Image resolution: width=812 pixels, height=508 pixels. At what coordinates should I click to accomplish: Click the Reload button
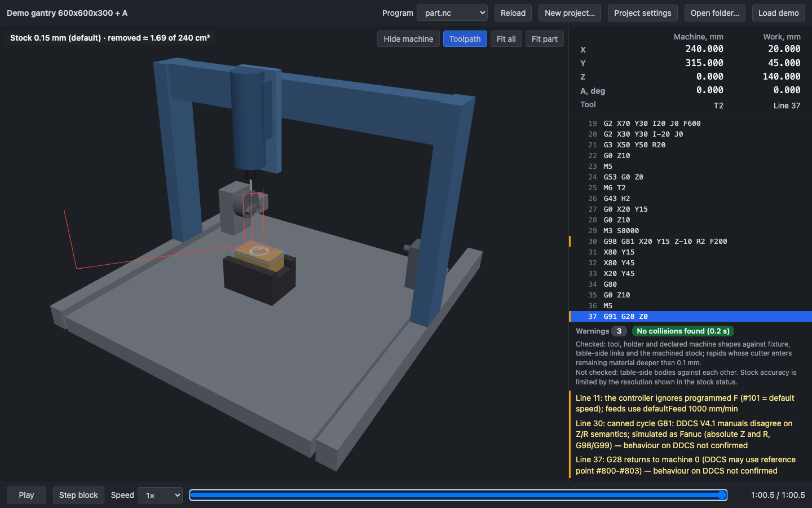coord(513,13)
